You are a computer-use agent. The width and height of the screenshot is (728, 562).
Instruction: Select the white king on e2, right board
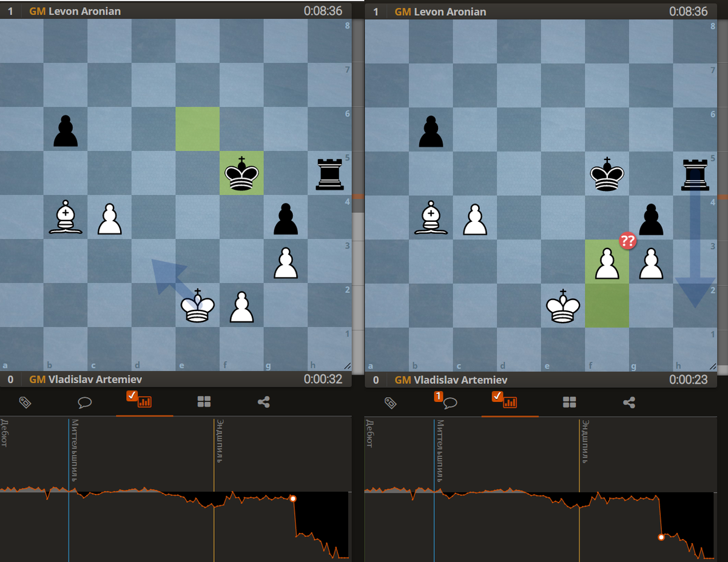click(563, 305)
